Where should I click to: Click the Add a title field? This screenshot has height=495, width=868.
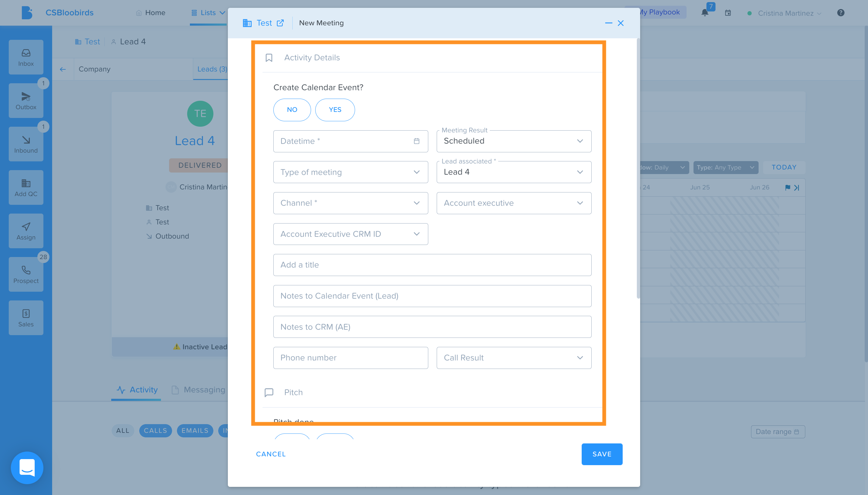432,265
